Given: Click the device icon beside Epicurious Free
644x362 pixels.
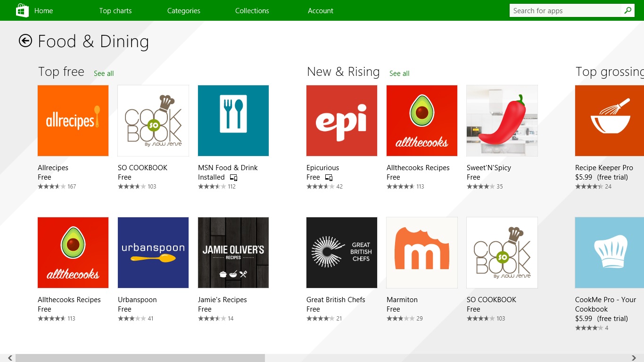Looking at the screenshot, I should [329, 178].
